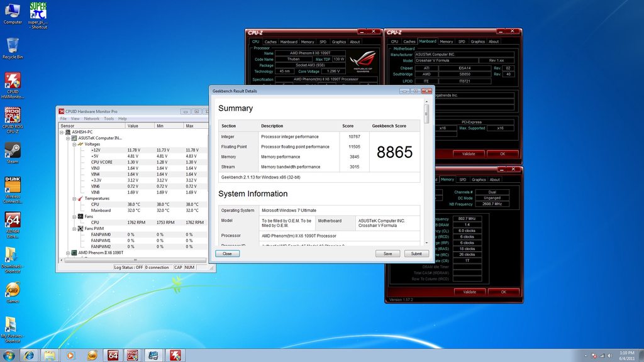
Task: Select the Memory tab in left CPU-Z window
Action: point(307,42)
